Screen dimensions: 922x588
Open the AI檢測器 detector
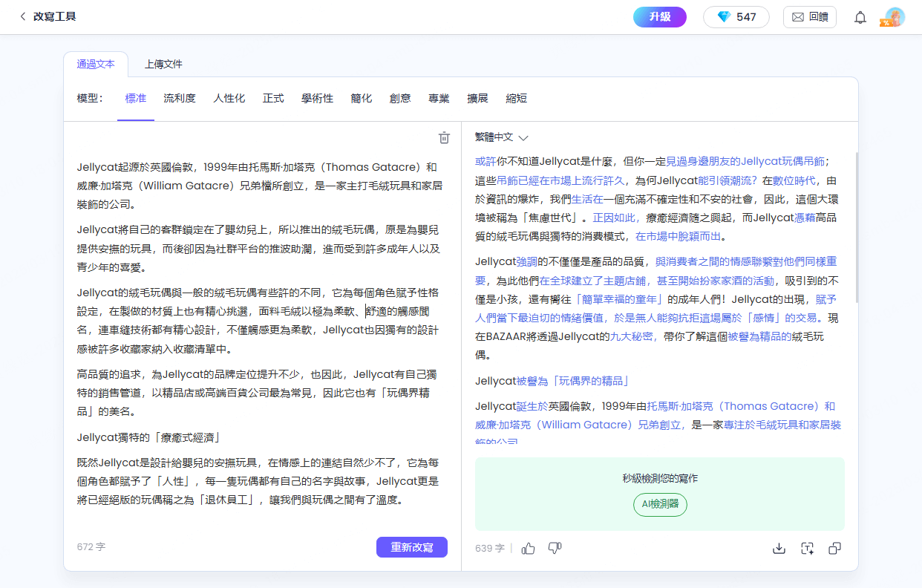point(660,504)
